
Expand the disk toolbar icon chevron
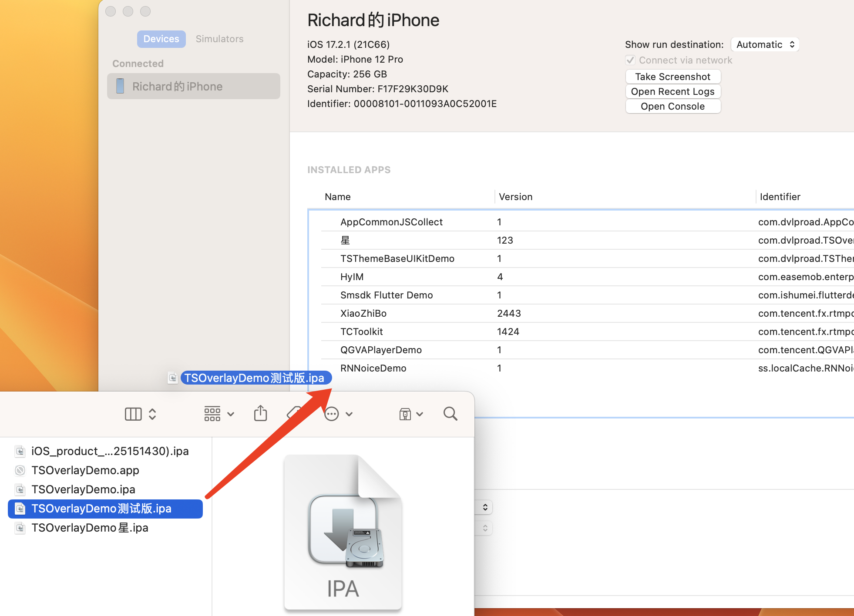tap(420, 414)
